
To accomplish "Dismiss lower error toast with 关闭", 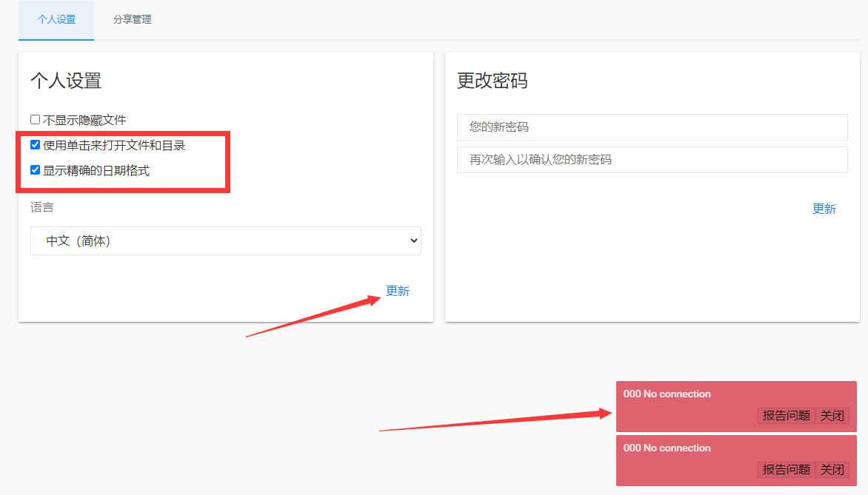I will pos(832,470).
